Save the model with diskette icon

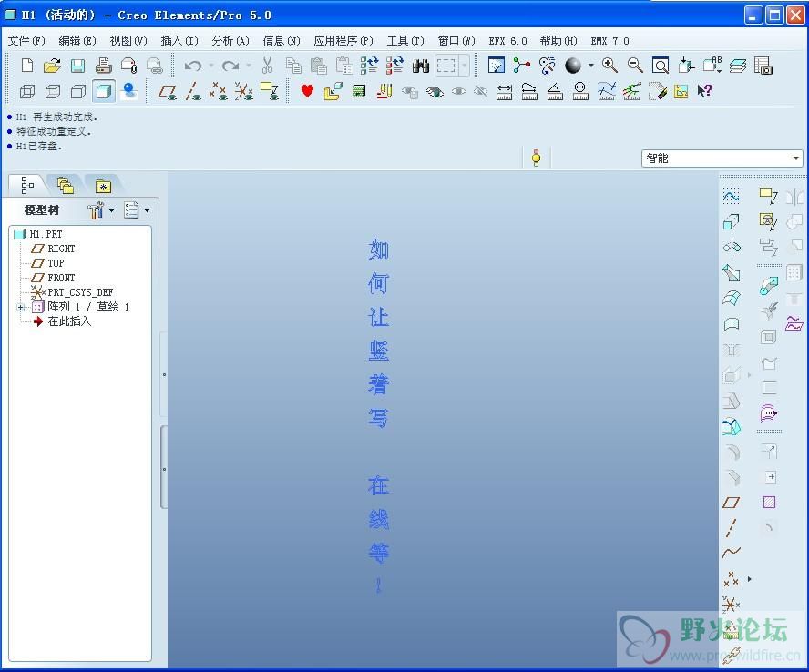click(78, 66)
